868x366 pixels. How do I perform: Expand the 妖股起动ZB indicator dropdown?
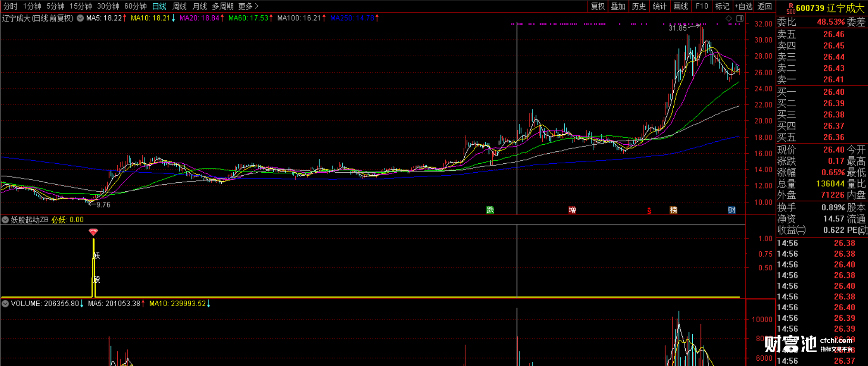click(x=5, y=220)
